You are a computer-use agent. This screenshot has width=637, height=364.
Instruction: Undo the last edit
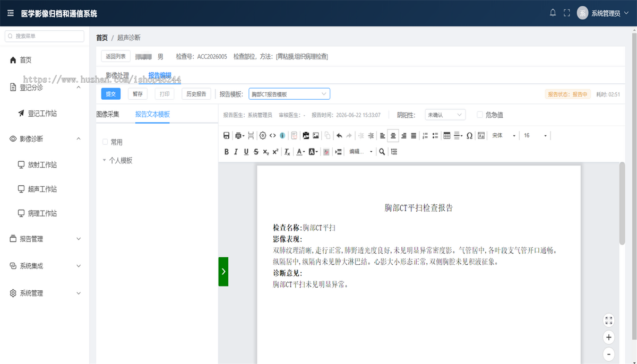pos(339,136)
